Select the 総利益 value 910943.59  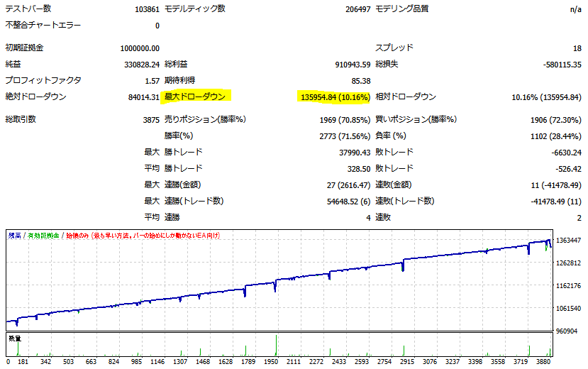click(x=343, y=65)
